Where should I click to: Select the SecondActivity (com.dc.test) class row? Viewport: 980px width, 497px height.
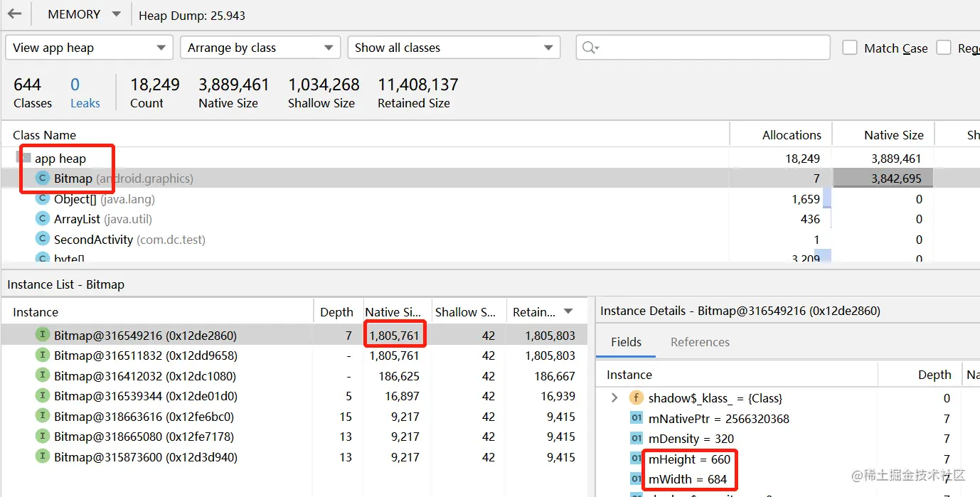490,240
